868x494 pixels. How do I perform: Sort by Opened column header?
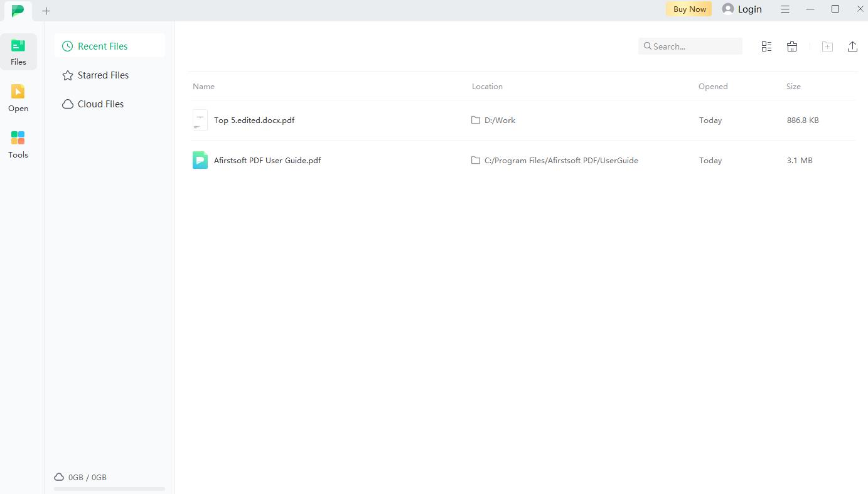713,86
